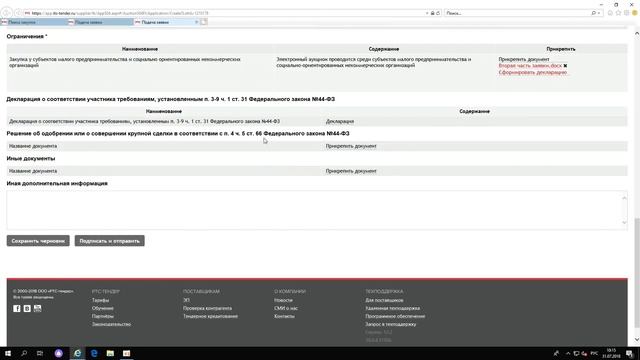Open the footer Facebook icon
Viewport: 640px width, 360px height.
17,309
